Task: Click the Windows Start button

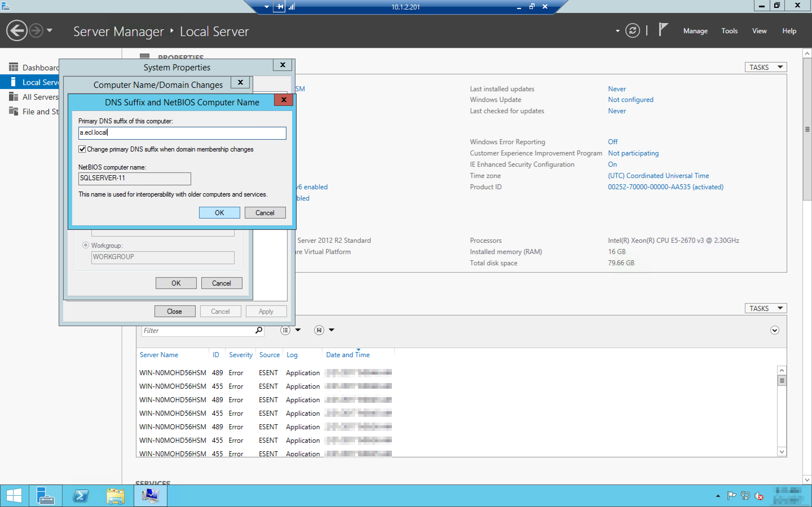Action: tap(14, 496)
